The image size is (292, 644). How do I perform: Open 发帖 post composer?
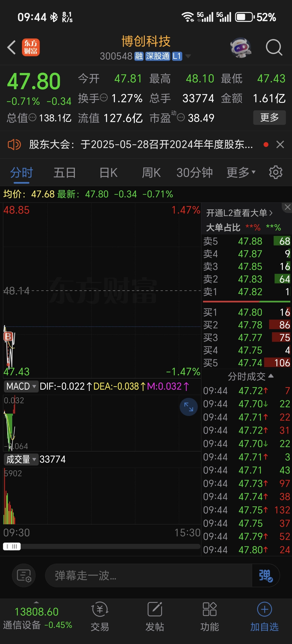tap(155, 617)
